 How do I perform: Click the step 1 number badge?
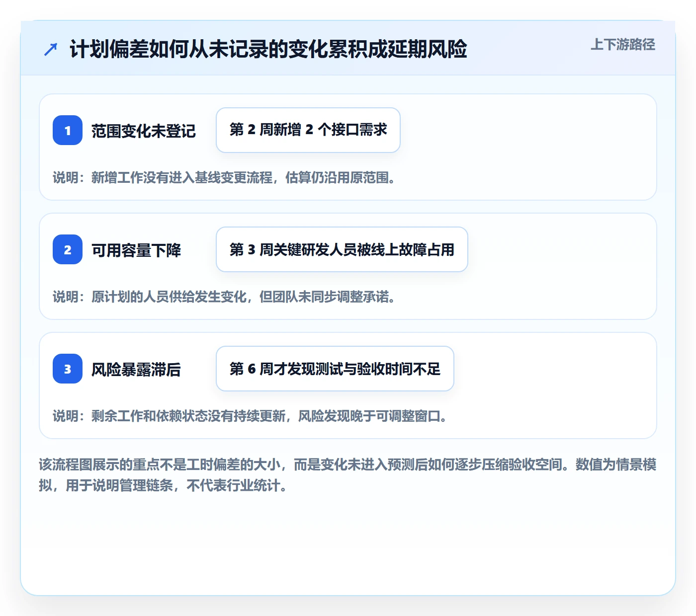[x=68, y=130]
